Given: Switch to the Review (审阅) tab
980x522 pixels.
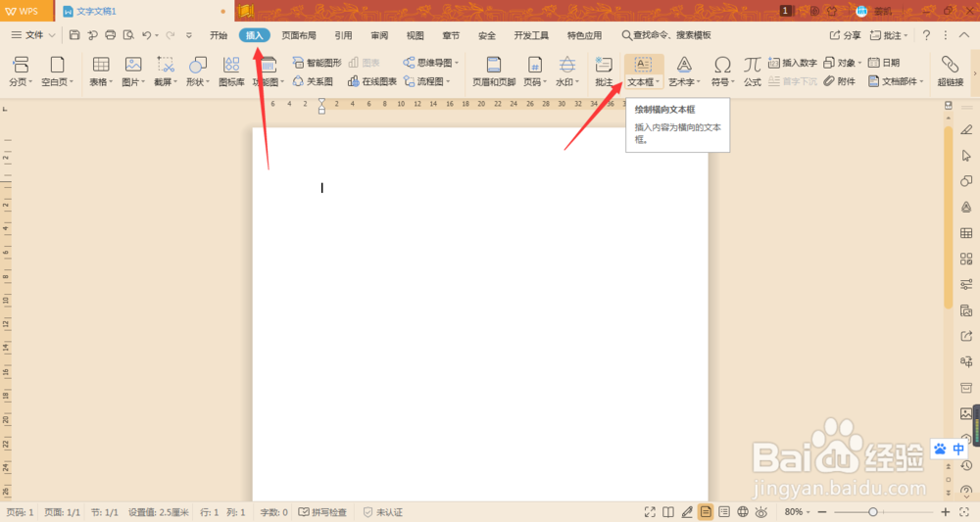Looking at the screenshot, I should (379, 35).
